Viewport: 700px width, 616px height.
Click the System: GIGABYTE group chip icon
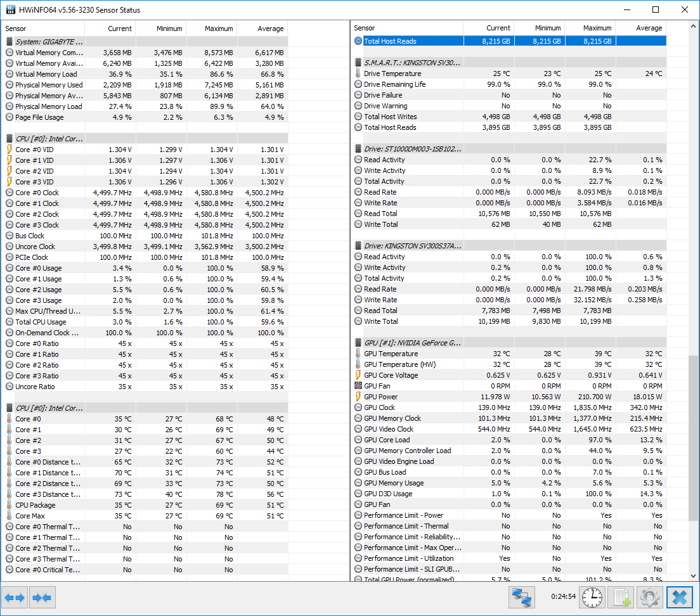tap(10, 41)
